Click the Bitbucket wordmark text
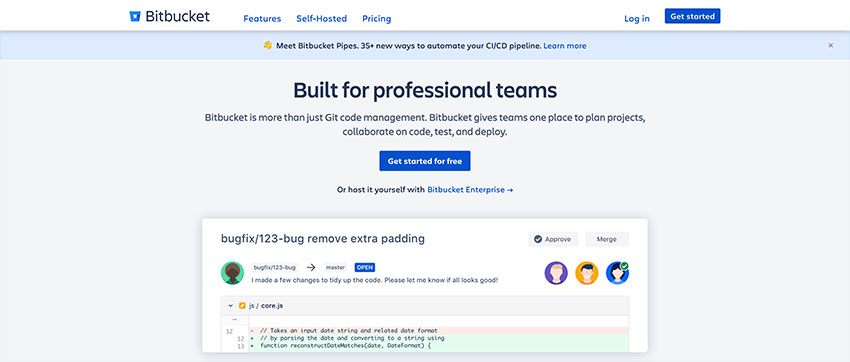Image resolution: width=850 pixels, height=362 pixels. tap(177, 16)
